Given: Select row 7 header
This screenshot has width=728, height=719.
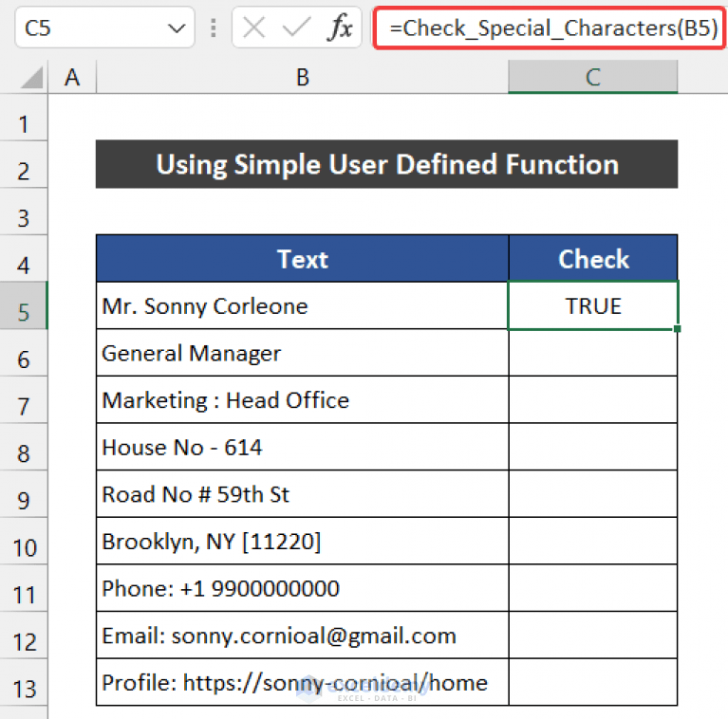Looking at the screenshot, I should (x=24, y=399).
